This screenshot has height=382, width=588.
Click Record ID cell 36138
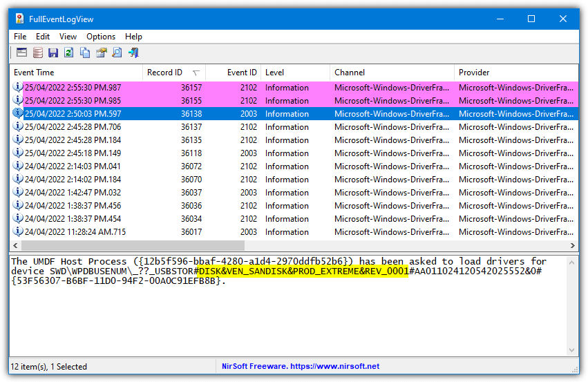click(191, 113)
